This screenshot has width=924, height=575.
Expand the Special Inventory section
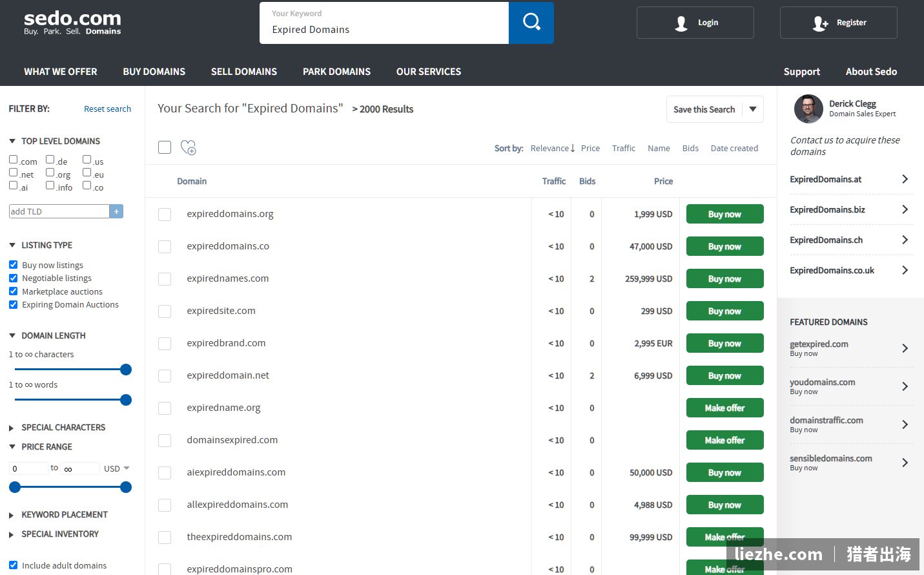point(12,534)
